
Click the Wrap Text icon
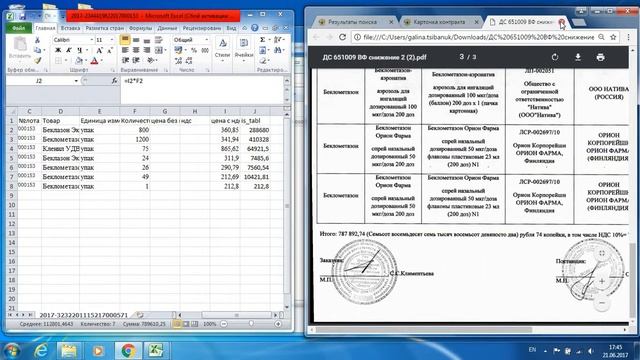[158, 40]
